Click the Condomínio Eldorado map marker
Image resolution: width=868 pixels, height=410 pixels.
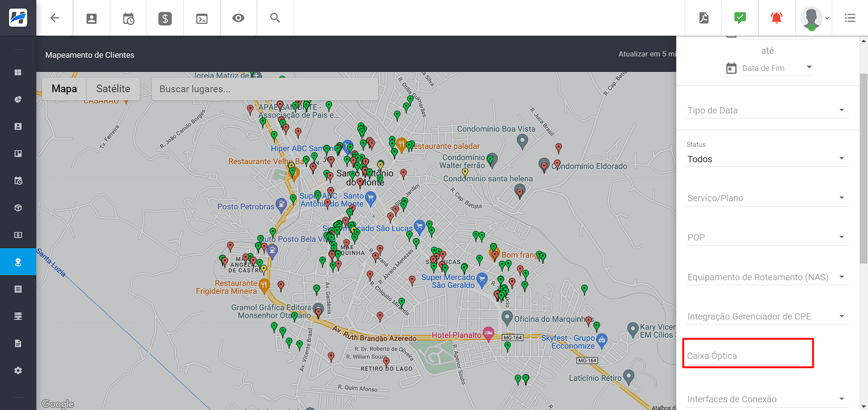tap(544, 165)
